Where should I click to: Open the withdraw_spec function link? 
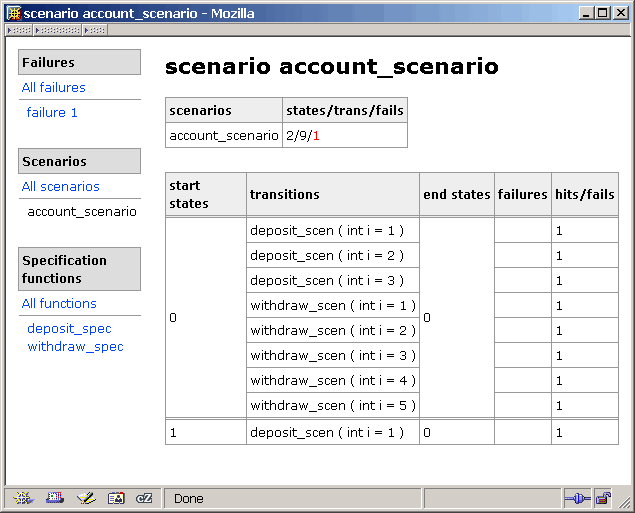click(75, 347)
